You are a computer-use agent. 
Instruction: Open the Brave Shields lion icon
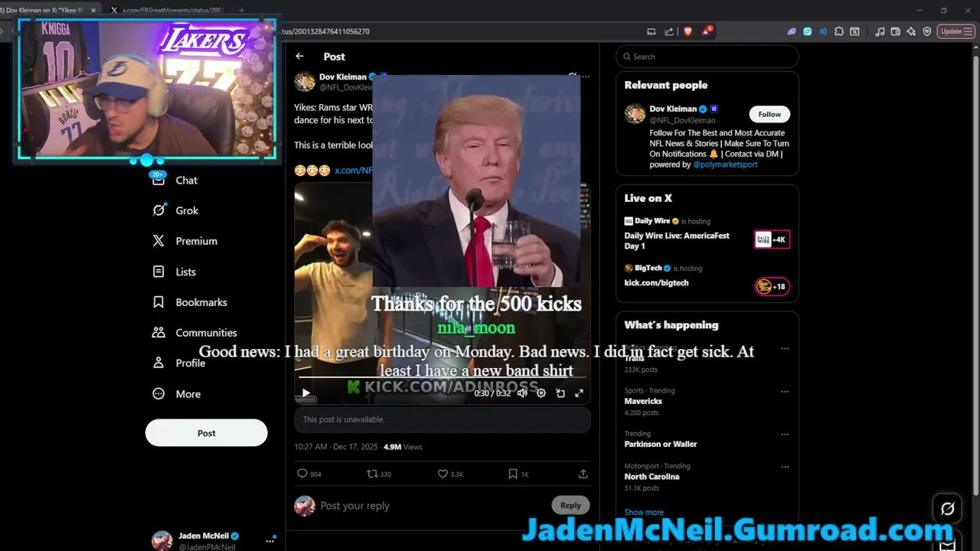click(687, 31)
